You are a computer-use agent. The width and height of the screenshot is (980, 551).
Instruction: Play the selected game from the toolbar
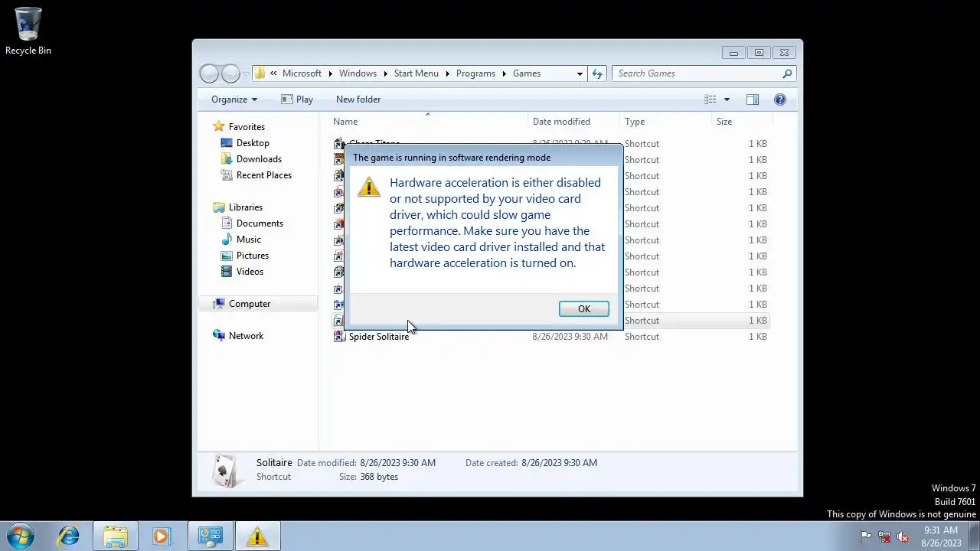[x=297, y=99]
